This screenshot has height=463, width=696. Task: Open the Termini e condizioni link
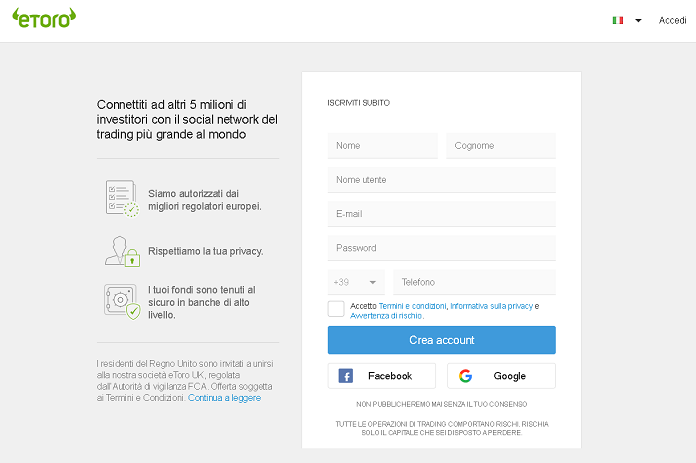pyautogui.click(x=412, y=306)
